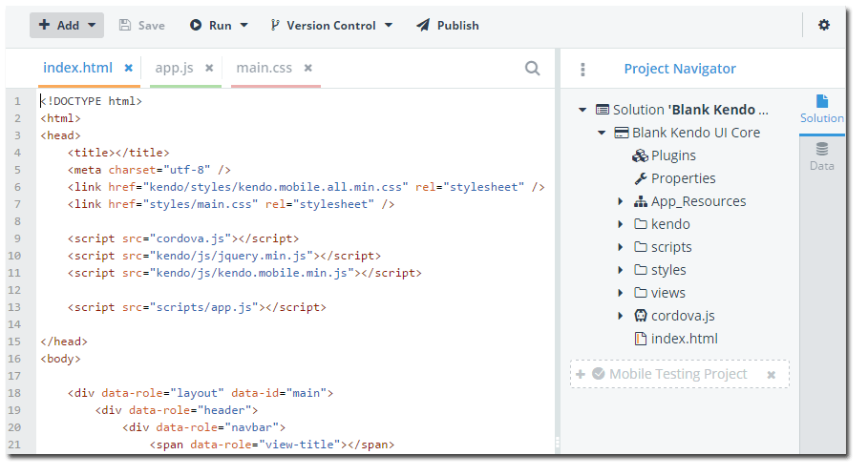Open the Properties item
The height and width of the screenshot is (476, 868).
(683, 178)
